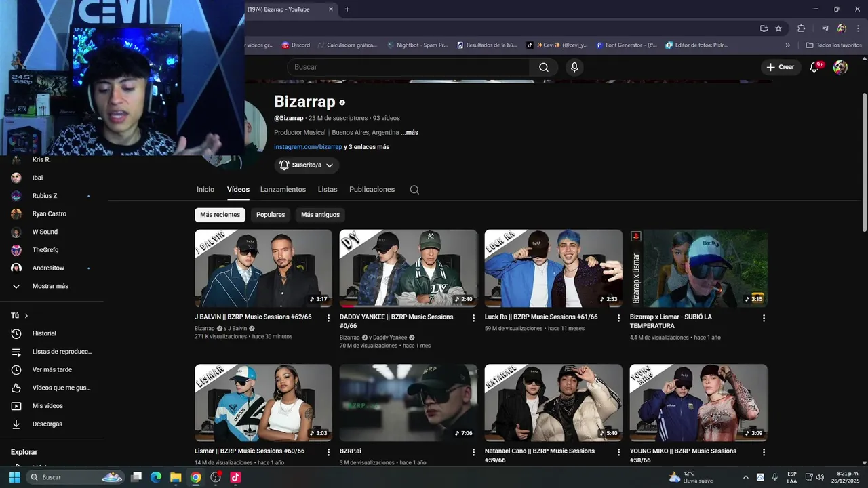The height and width of the screenshot is (488, 868).
Task: Click YouTube Buscar search field
Action: tap(408, 67)
